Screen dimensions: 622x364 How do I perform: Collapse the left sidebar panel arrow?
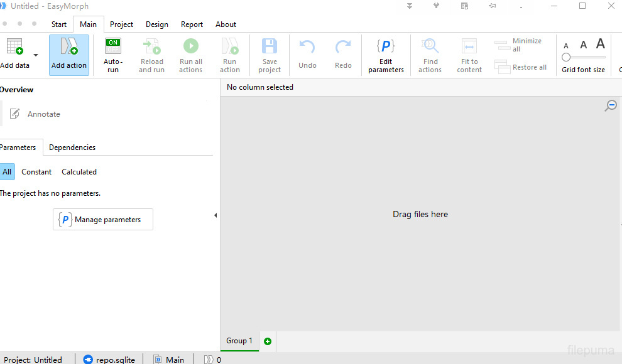coord(216,215)
